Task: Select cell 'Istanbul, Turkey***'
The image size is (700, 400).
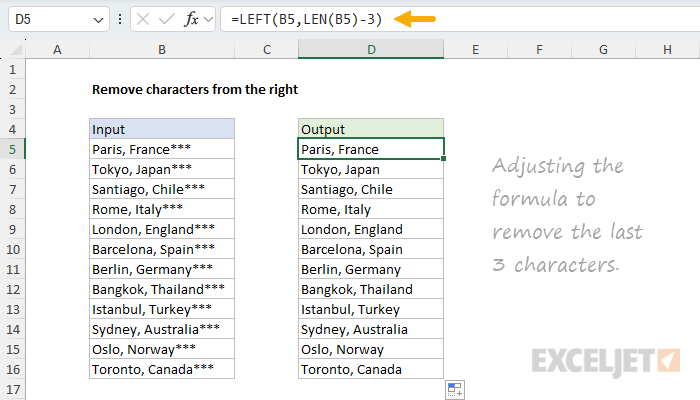Action: (162, 309)
